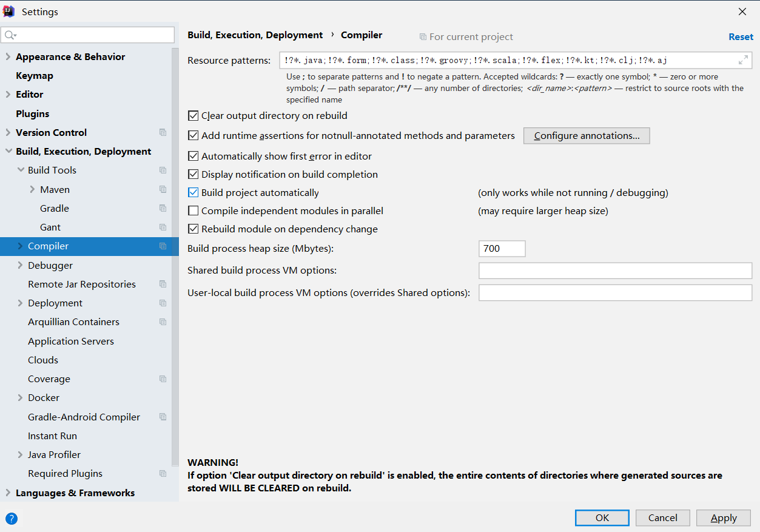The height and width of the screenshot is (532, 760).
Task: Click the search magnifier icon in settings search
Action: (x=10, y=35)
